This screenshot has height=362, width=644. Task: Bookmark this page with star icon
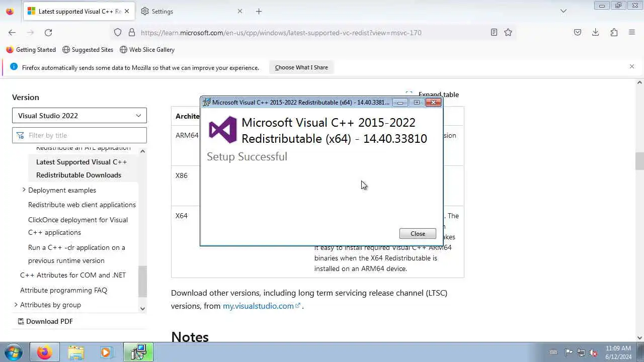point(508,32)
